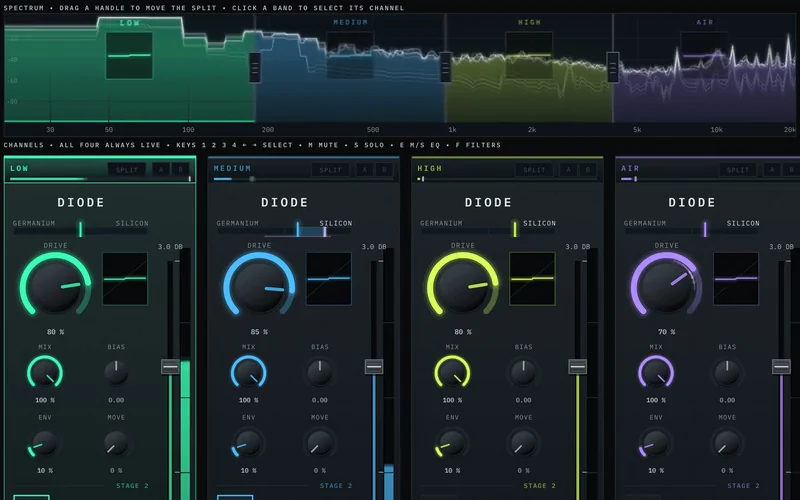Click the split handle between MEDIUM and HIGH bands

[x=445, y=67]
